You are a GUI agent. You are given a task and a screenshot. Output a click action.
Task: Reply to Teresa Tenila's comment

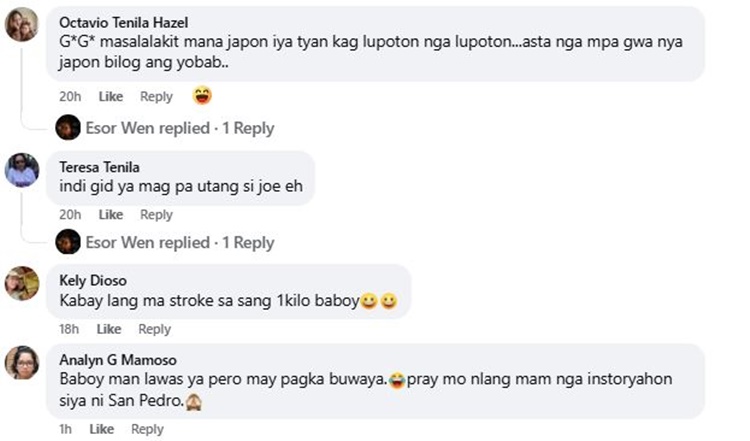click(x=156, y=215)
